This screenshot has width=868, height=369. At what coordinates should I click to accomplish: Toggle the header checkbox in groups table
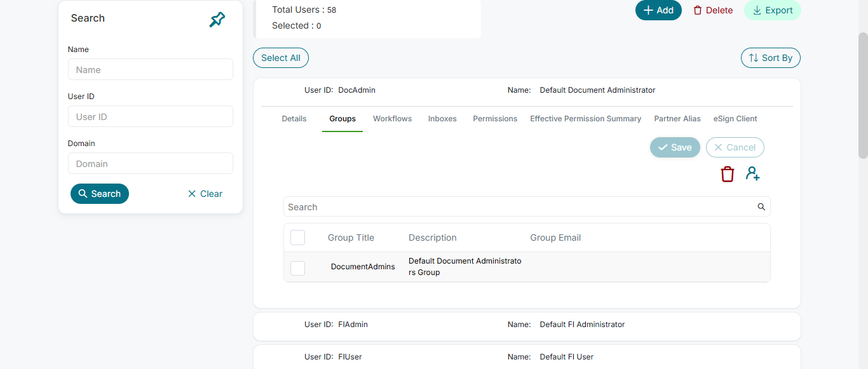297,238
